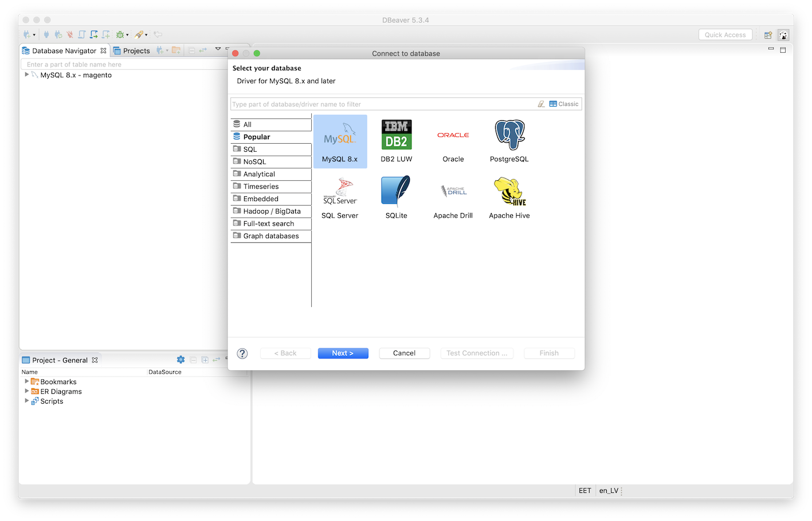Switch to the Projects tab
The image size is (812, 521).
click(136, 50)
